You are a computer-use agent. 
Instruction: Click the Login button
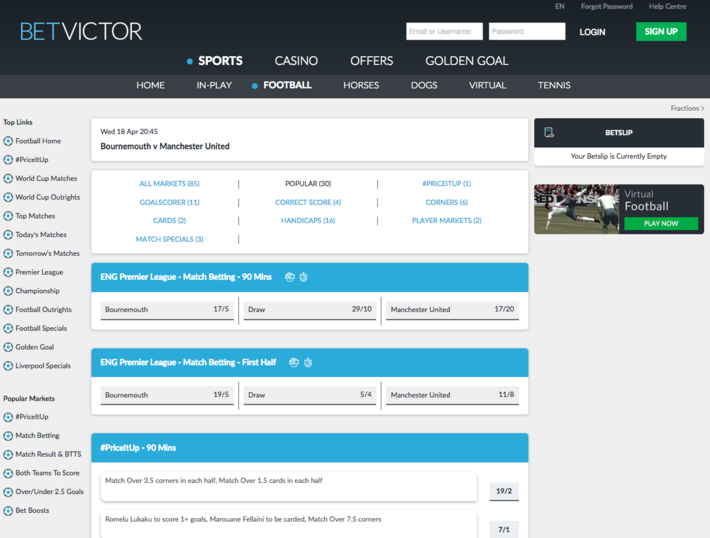592,32
